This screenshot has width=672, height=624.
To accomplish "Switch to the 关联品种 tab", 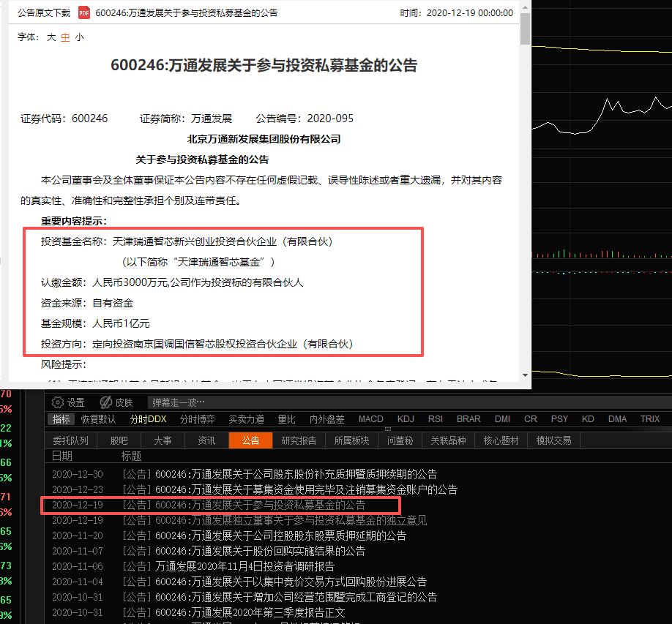I will click(448, 440).
